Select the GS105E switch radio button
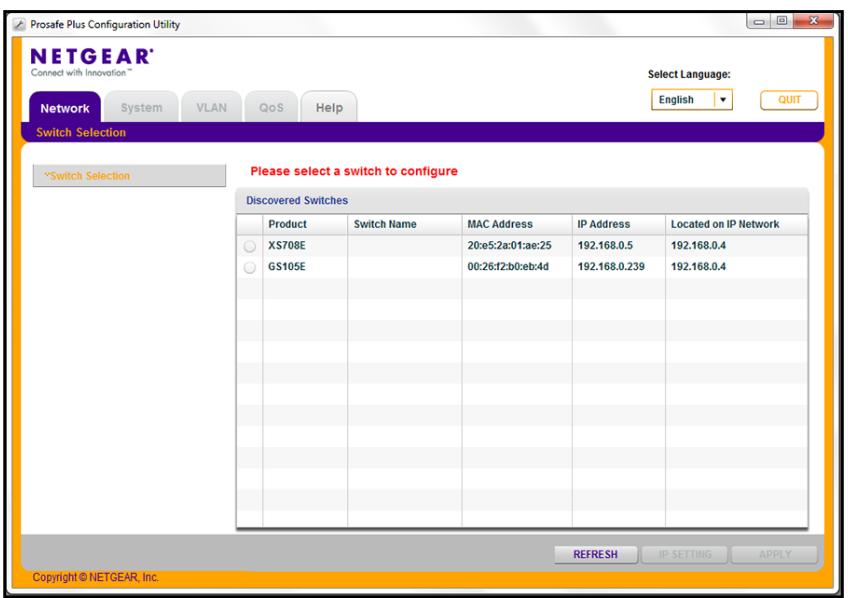This screenshot has height=598, width=848. pos(249,267)
